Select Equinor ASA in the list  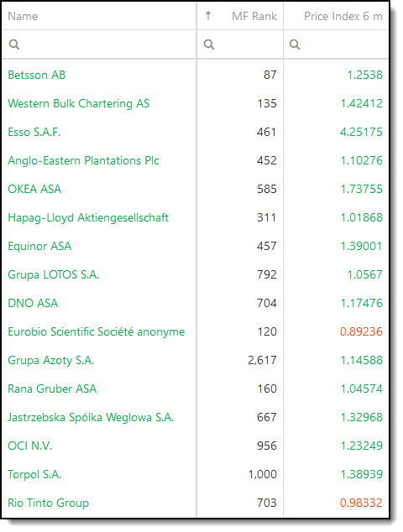39,246
